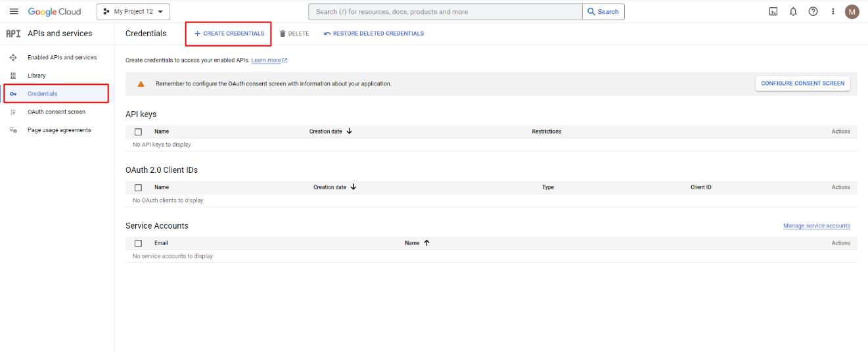This screenshot has width=868, height=351.
Task: Click RESTORE DELETED CREDENTIALS
Action: [x=374, y=34]
